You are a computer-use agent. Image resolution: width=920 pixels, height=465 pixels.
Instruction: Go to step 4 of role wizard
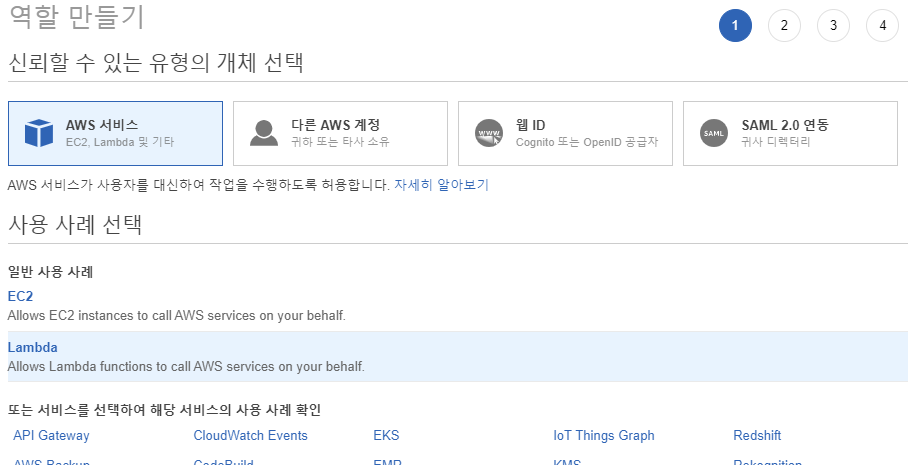click(882, 25)
